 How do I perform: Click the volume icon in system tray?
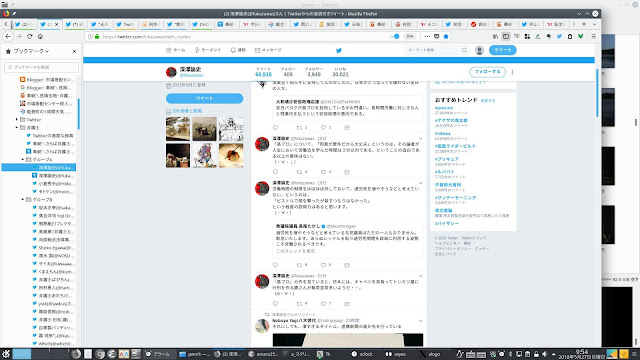[x=544, y=354]
